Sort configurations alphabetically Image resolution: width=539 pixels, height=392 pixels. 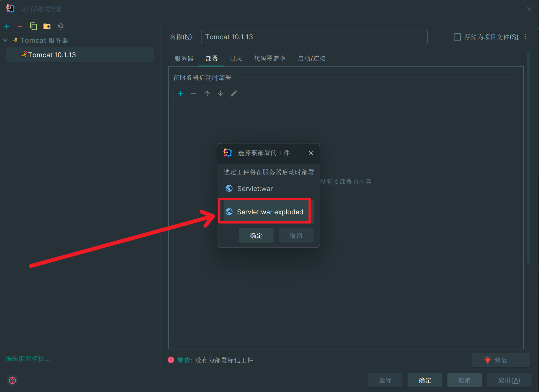pos(61,26)
